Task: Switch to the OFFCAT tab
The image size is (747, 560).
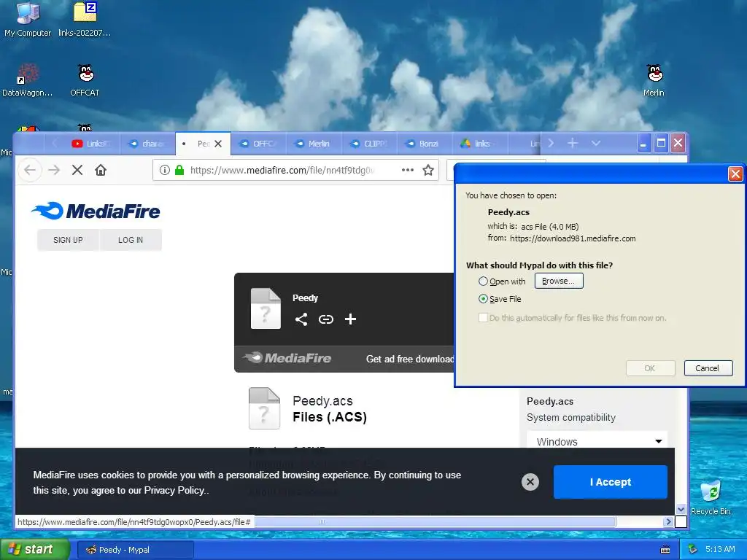Action: [x=258, y=144]
